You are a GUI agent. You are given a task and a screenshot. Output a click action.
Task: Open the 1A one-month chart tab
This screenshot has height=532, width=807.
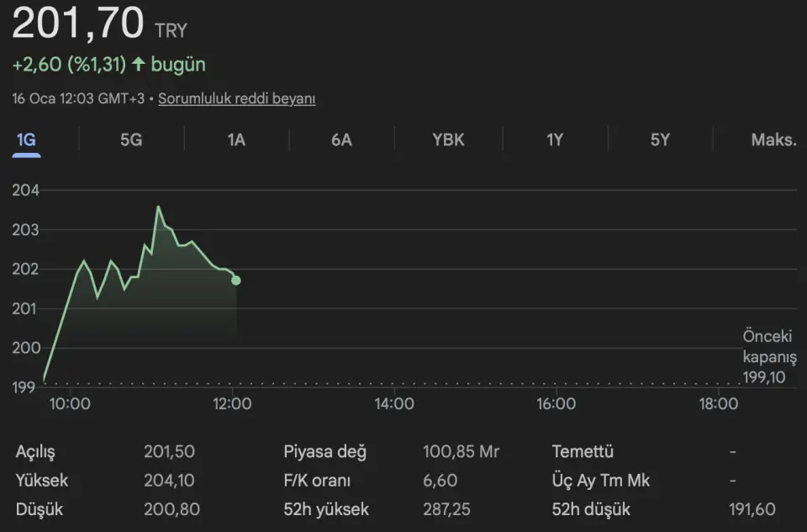coord(236,140)
